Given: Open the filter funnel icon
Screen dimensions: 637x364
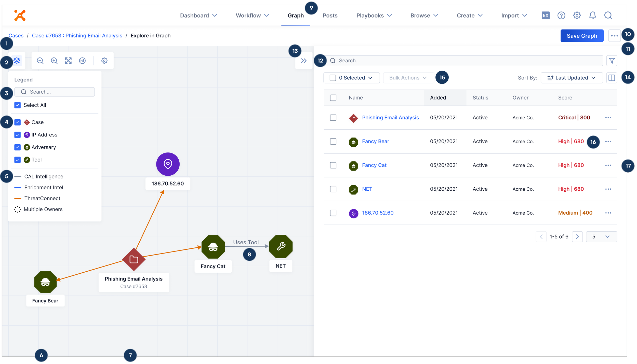Looking at the screenshot, I should click(x=612, y=61).
